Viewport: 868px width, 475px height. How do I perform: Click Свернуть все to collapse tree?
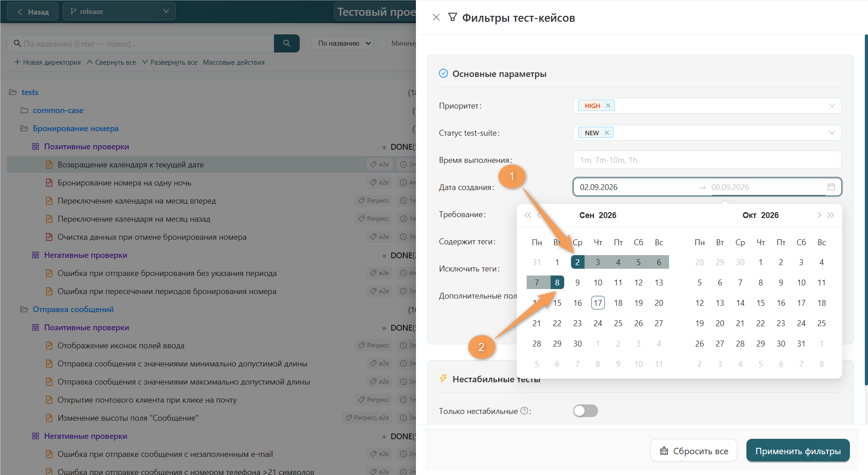click(111, 62)
